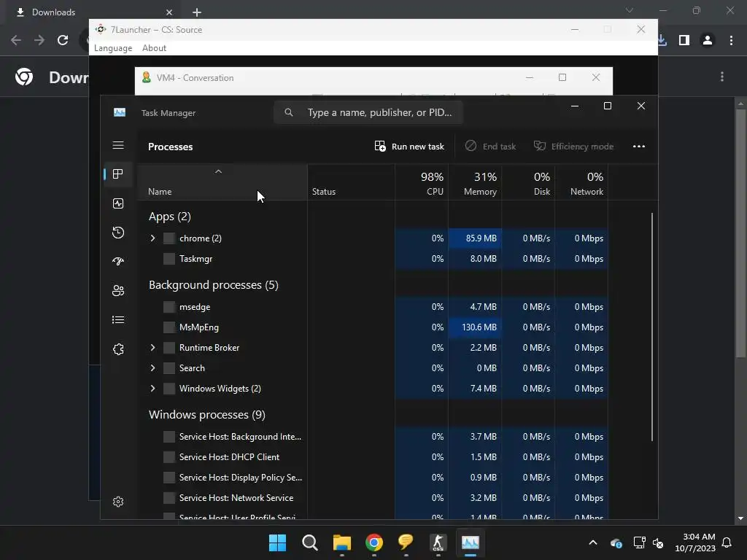Select the Processes page icon in sidebar
The height and width of the screenshot is (560, 747).
click(x=118, y=174)
